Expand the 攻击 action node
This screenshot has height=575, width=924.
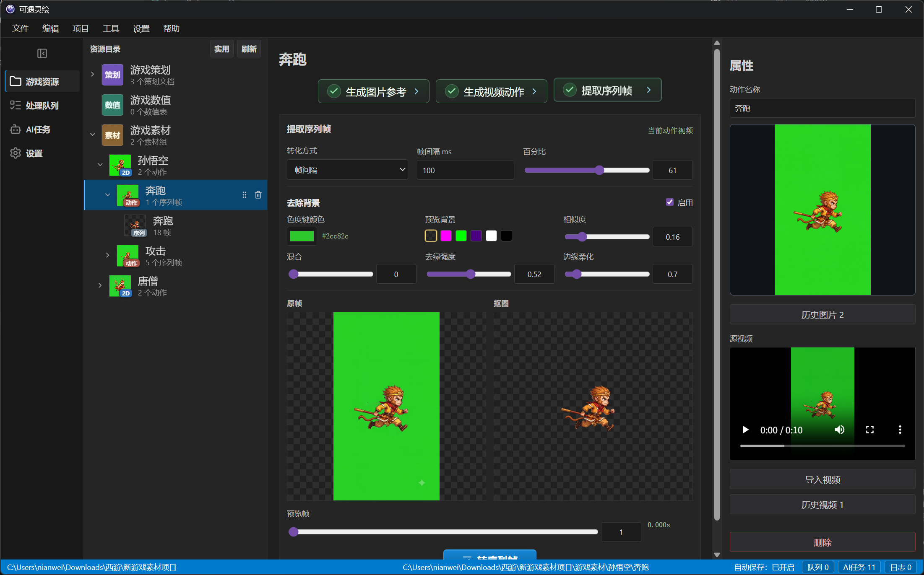point(107,255)
